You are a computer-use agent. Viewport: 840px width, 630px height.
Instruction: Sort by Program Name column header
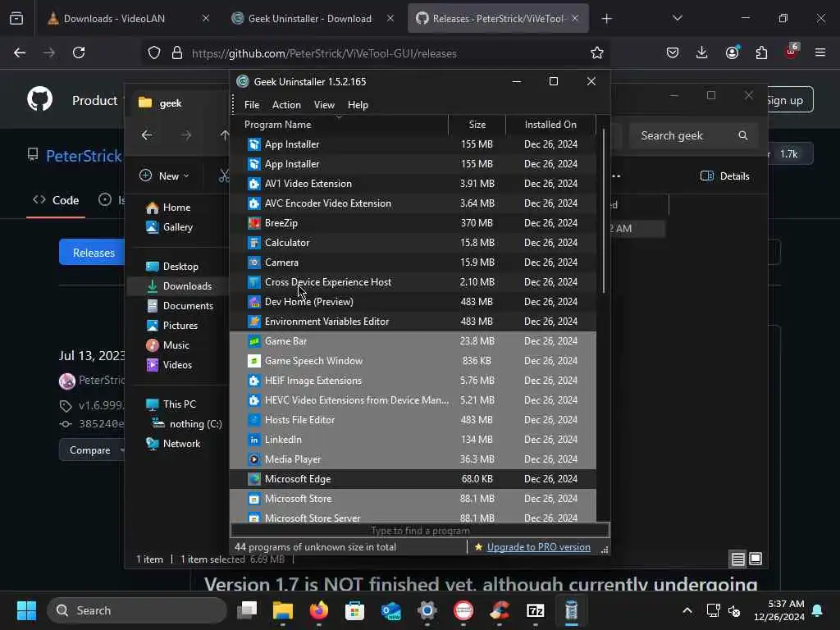click(339, 125)
